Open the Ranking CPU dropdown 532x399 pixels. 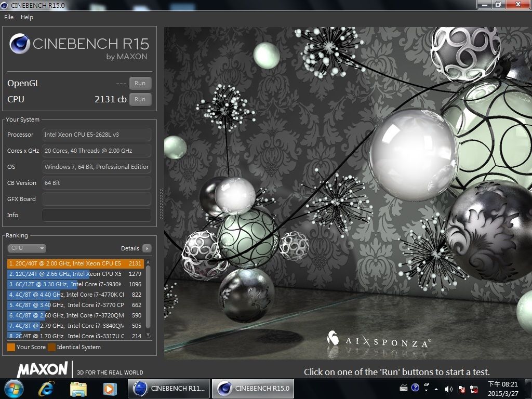pos(27,248)
